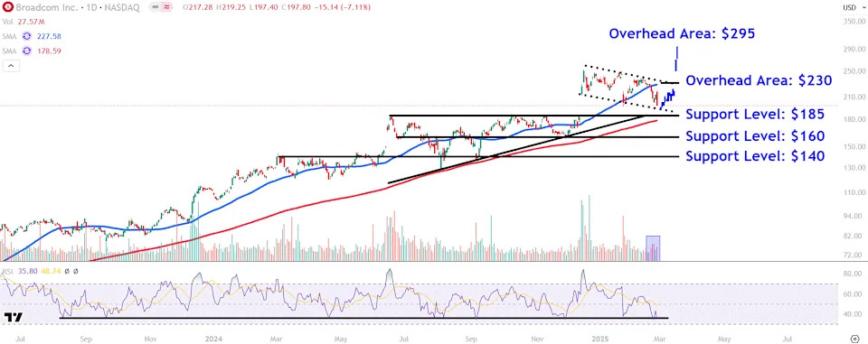Viewport: 868px width, 344px height.
Task: Click 40.00 on the RSI axis
Action: click(852, 314)
